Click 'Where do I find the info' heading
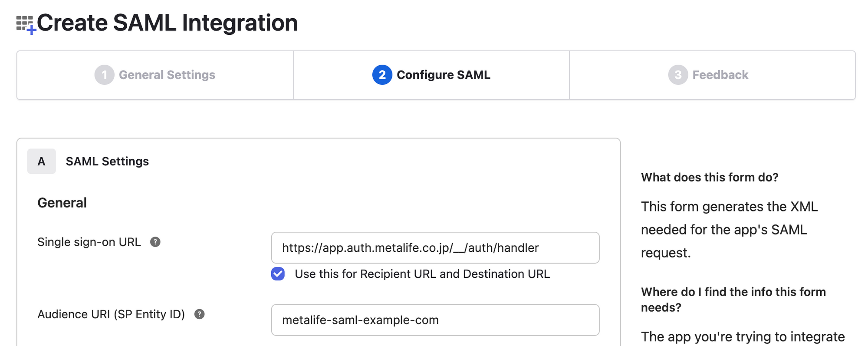The width and height of the screenshot is (868, 346). point(733,300)
